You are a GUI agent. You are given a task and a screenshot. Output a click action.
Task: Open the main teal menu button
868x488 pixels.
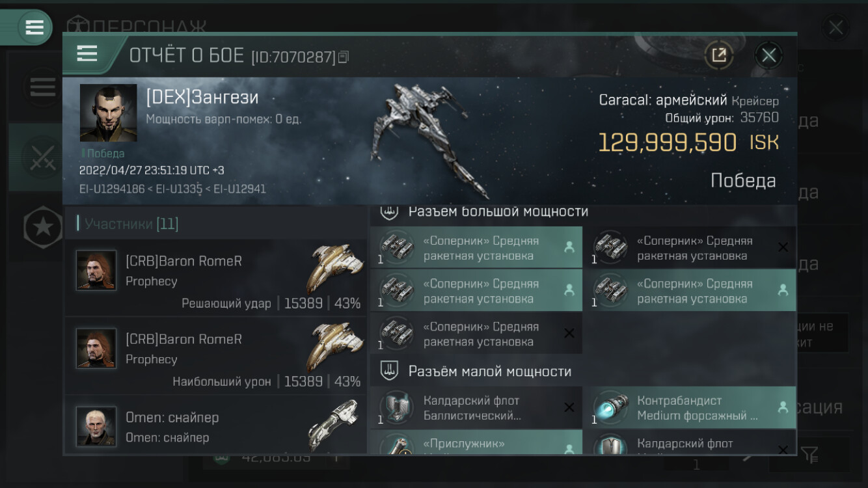coord(34,27)
